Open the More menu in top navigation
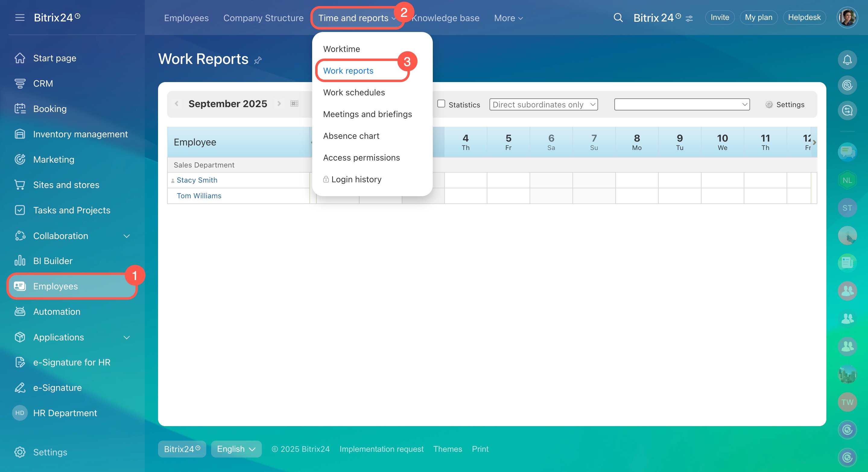Screen dimensions: 868x472 coord(508,18)
